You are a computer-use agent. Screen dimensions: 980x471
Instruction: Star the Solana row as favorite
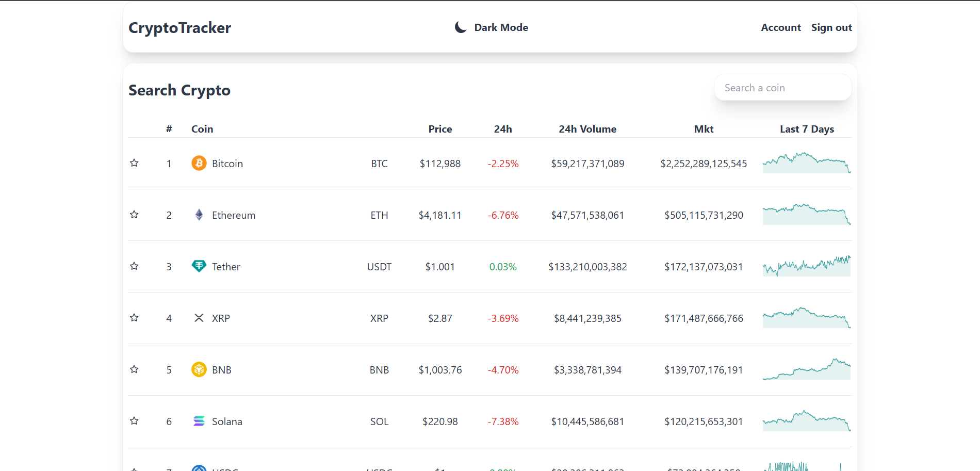pyautogui.click(x=134, y=421)
